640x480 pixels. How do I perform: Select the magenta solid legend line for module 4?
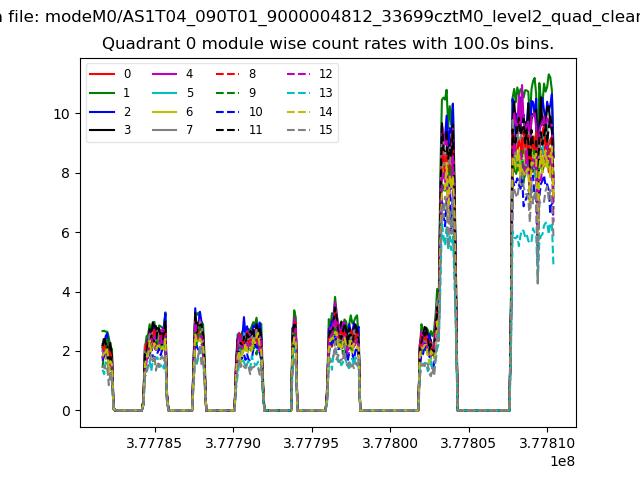tap(164, 74)
